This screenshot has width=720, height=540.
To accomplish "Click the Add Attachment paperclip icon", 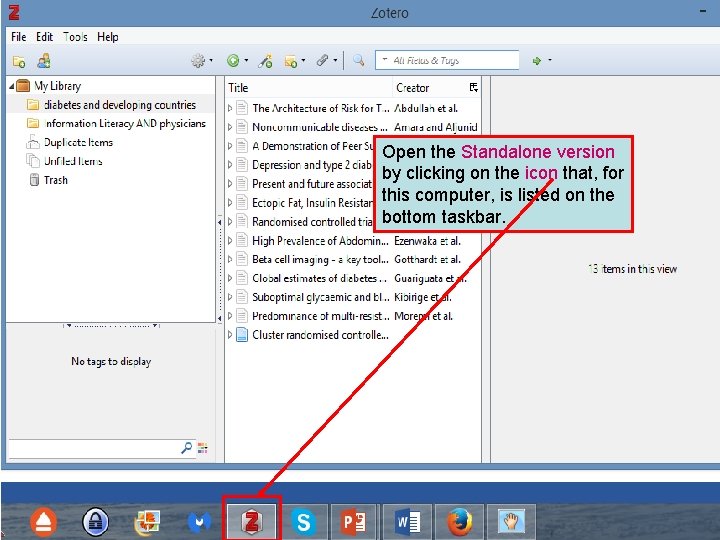I will 322,61.
